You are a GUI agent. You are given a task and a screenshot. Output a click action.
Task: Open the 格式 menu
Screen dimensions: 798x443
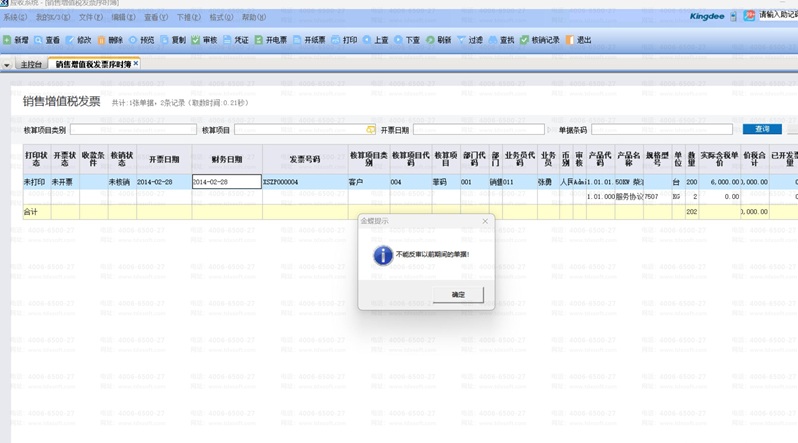pos(221,17)
